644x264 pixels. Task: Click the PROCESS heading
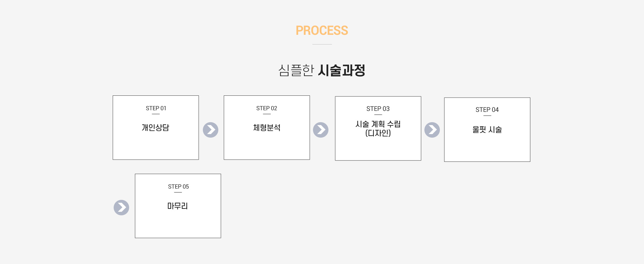[x=322, y=31]
